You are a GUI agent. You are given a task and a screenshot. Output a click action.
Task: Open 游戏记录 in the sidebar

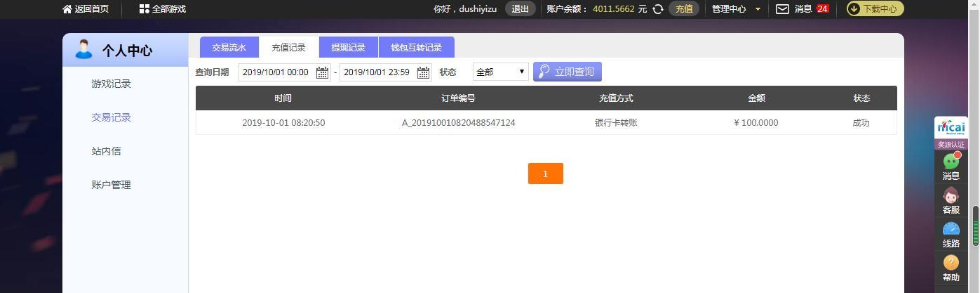[x=111, y=84]
